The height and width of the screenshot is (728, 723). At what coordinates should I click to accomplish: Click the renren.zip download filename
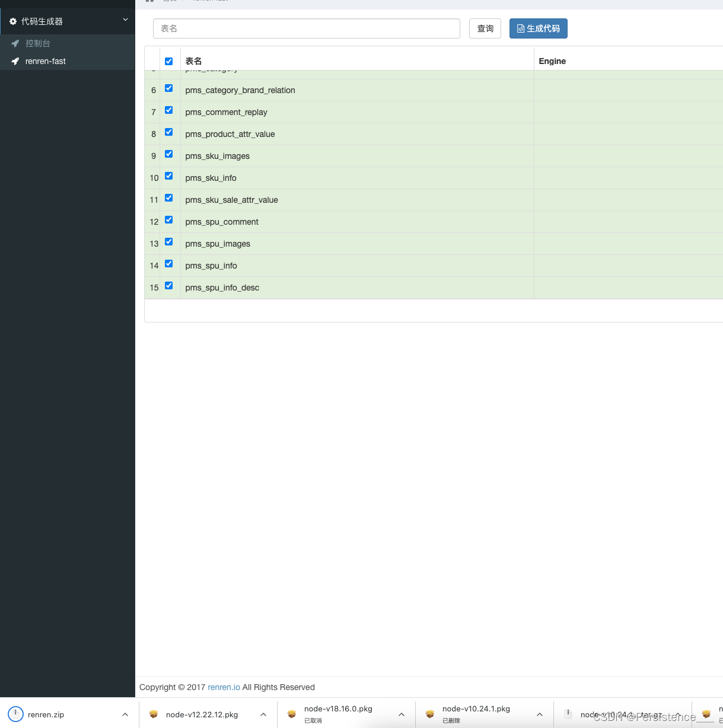[x=46, y=714]
